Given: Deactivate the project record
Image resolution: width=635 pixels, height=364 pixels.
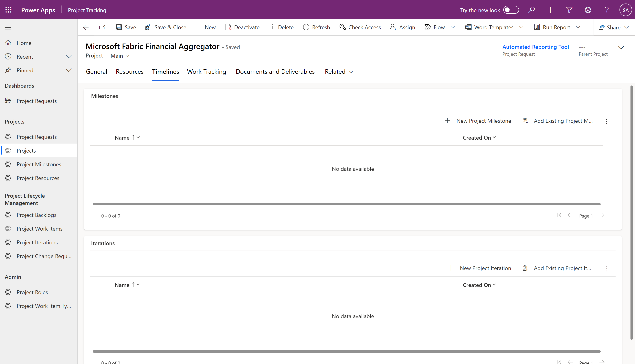Looking at the screenshot, I should [242, 27].
